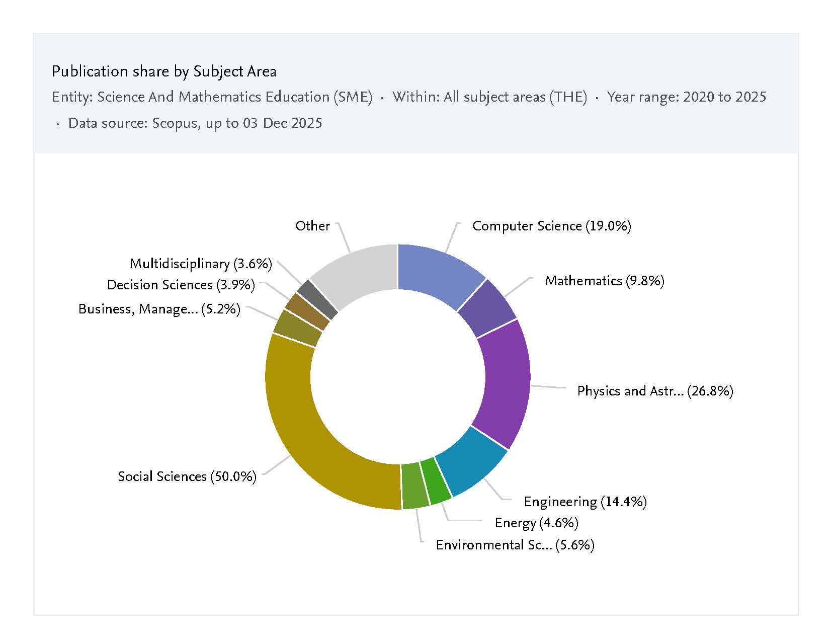Click the Engineering (14.4%) label

(x=585, y=502)
